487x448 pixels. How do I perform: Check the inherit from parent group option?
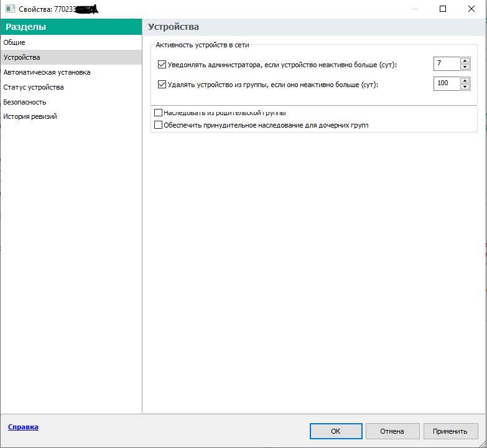[x=158, y=113]
